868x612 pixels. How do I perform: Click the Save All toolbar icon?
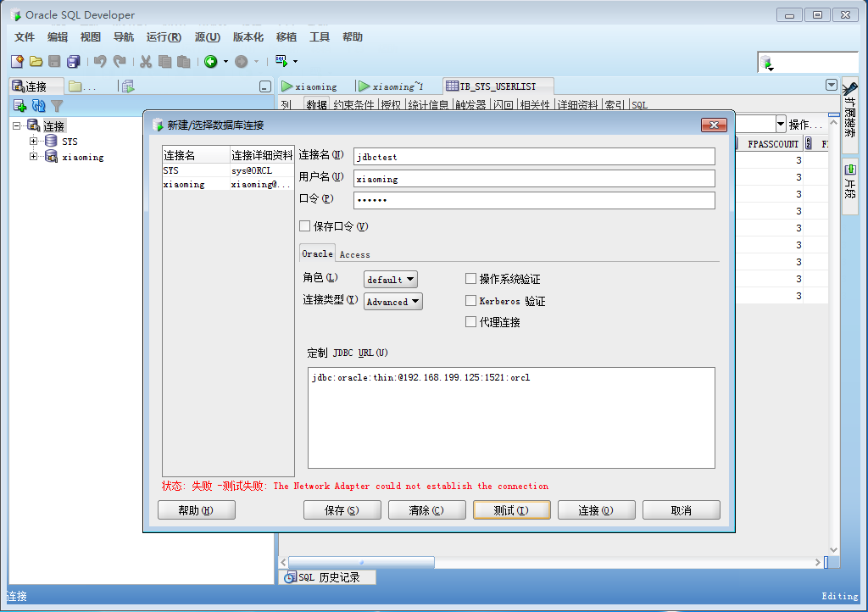(73, 61)
